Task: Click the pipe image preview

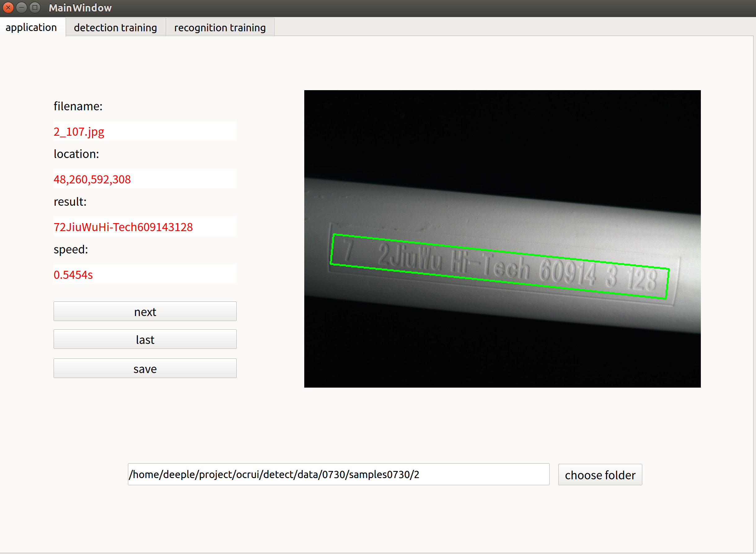Action: coord(502,239)
